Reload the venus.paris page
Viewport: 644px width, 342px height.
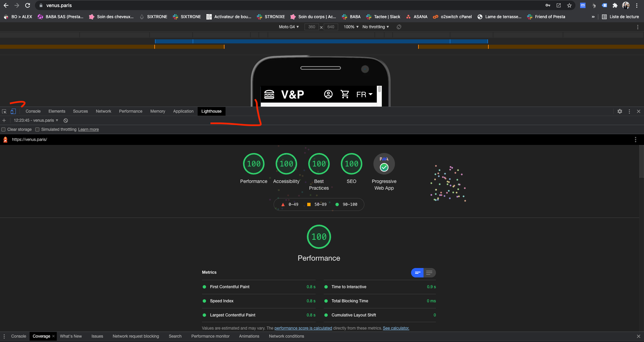point(28,5)
